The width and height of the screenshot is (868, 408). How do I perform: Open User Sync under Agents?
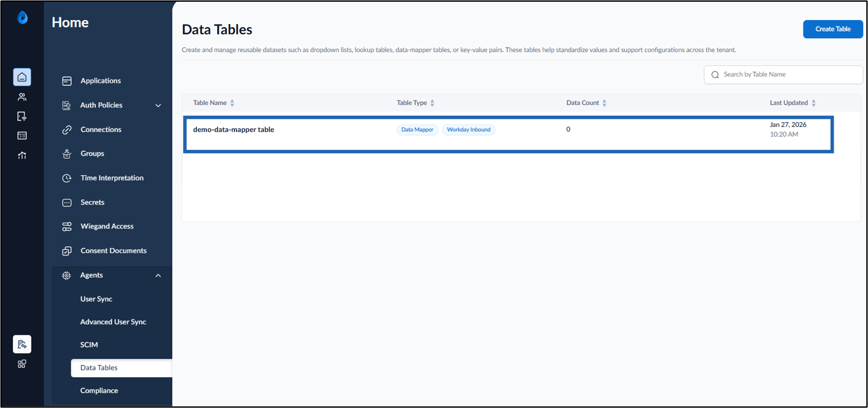tap(96, 299)
